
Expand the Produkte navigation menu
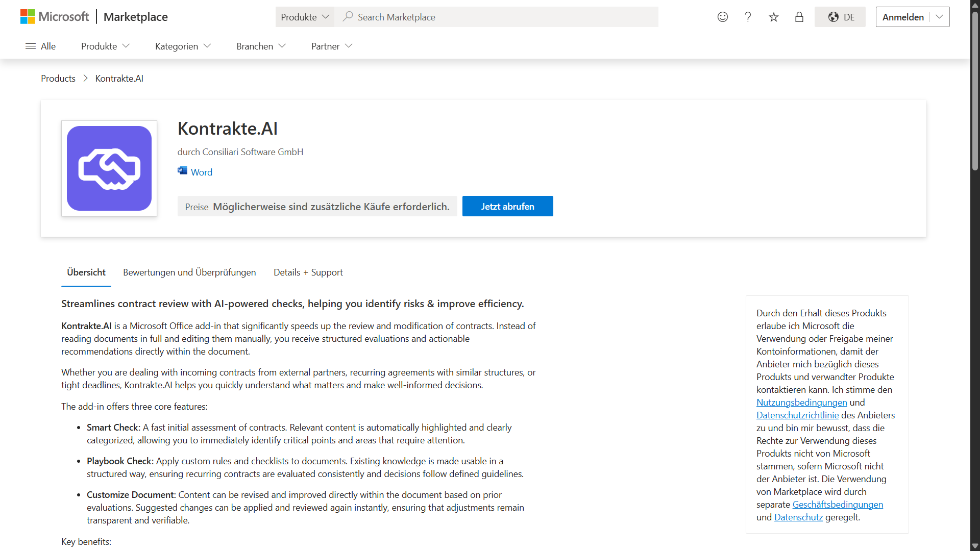coord(105,46)
